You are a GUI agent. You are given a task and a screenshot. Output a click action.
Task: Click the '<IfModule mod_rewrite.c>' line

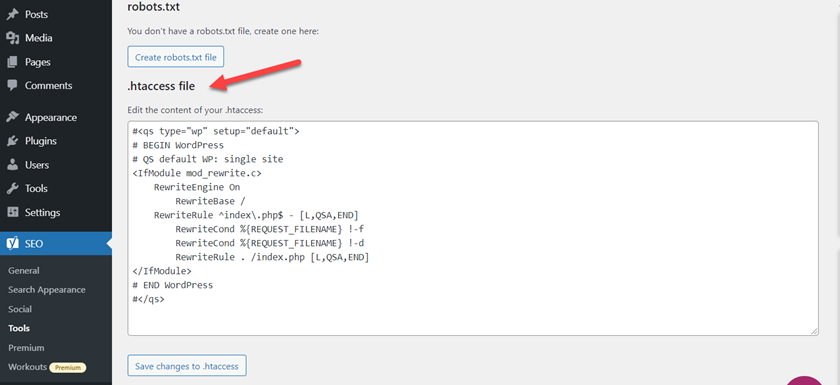coord(197,173)
